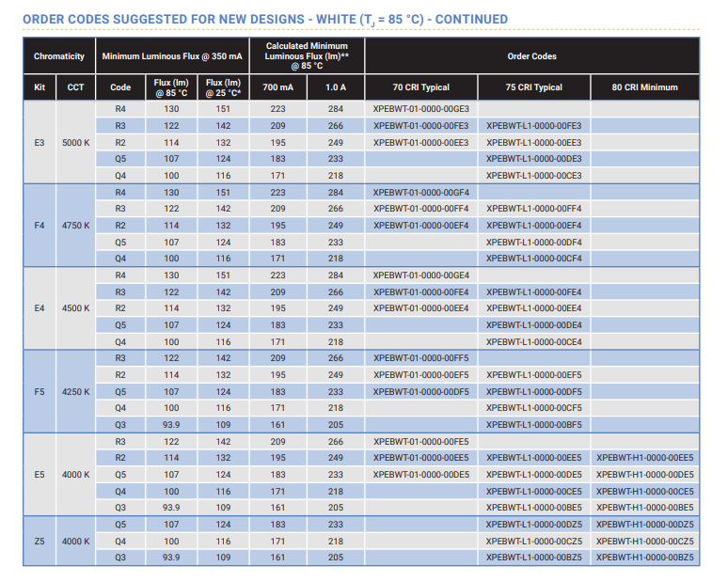Click order code XPEBWT-H1-0000-00BE5
Screen dimensions: 728x582
(645, 508)
